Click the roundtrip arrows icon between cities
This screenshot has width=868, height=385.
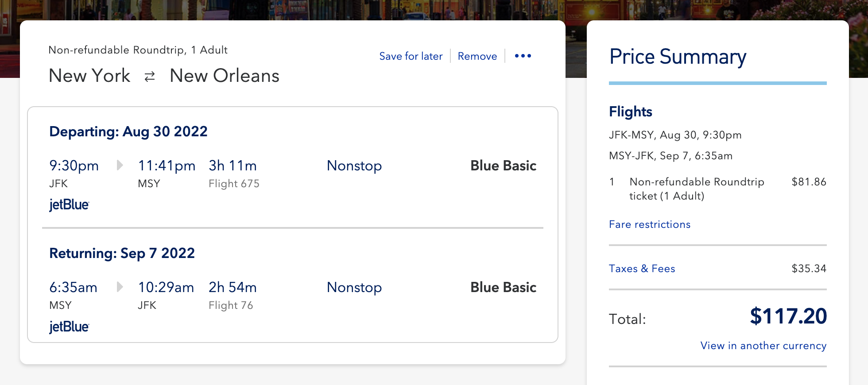(x=150, y=77)
